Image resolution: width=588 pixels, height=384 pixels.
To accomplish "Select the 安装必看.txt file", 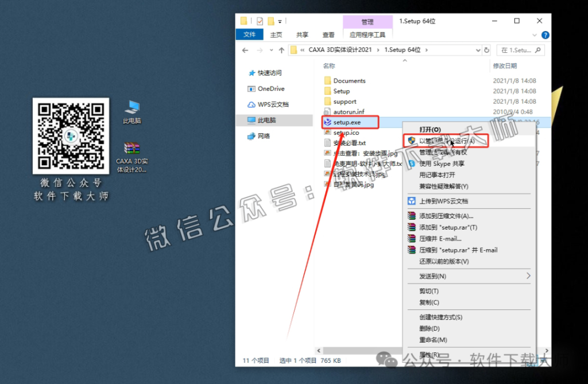I will pyautogui.click(x=350, y=143).
